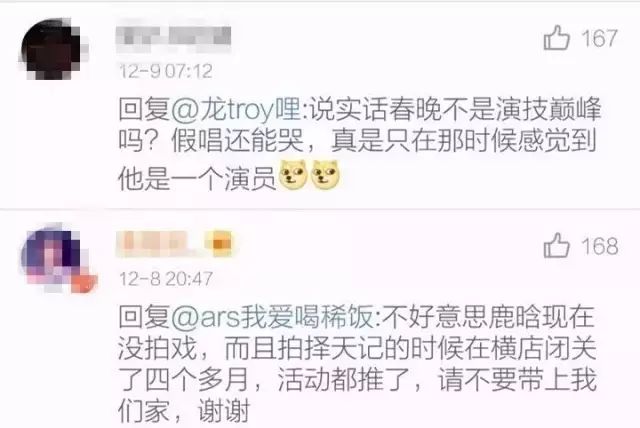Click the 168 like count
The height and width of the screenshot is (428, 640).
600,246
